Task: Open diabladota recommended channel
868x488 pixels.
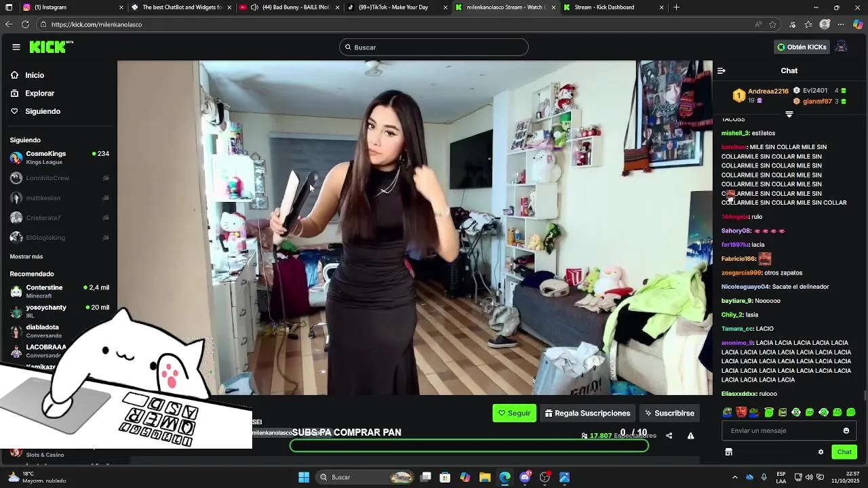Action: click(60, 331)
